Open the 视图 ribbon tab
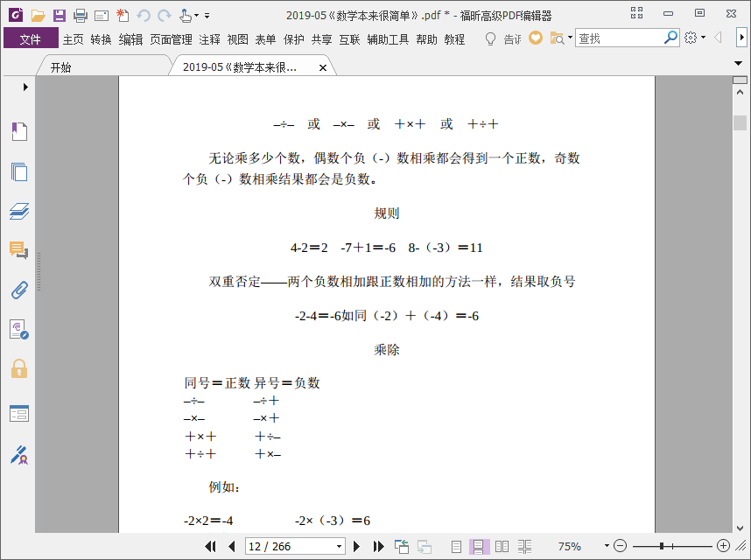This screenshot has height=560, width=751. (x=237, y=39)
